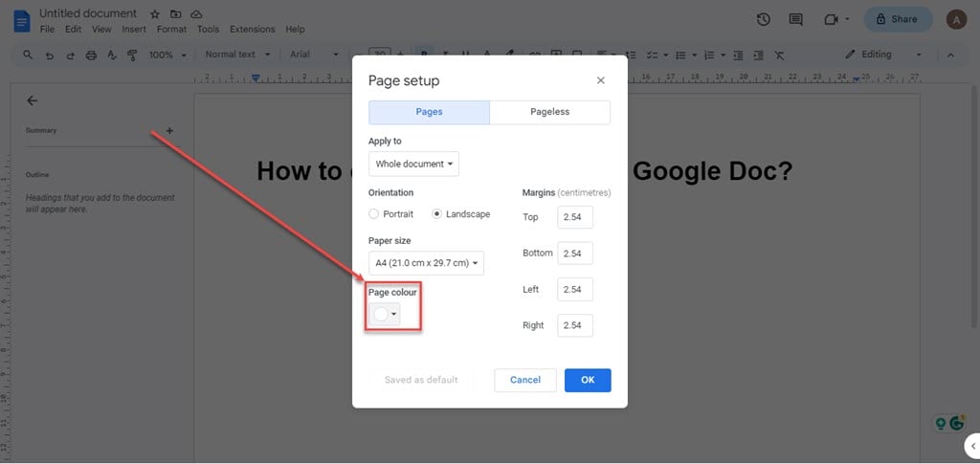The image size is (980, 464).
Task: Open the A4 paper size dropdown
Action: point(426,263)
